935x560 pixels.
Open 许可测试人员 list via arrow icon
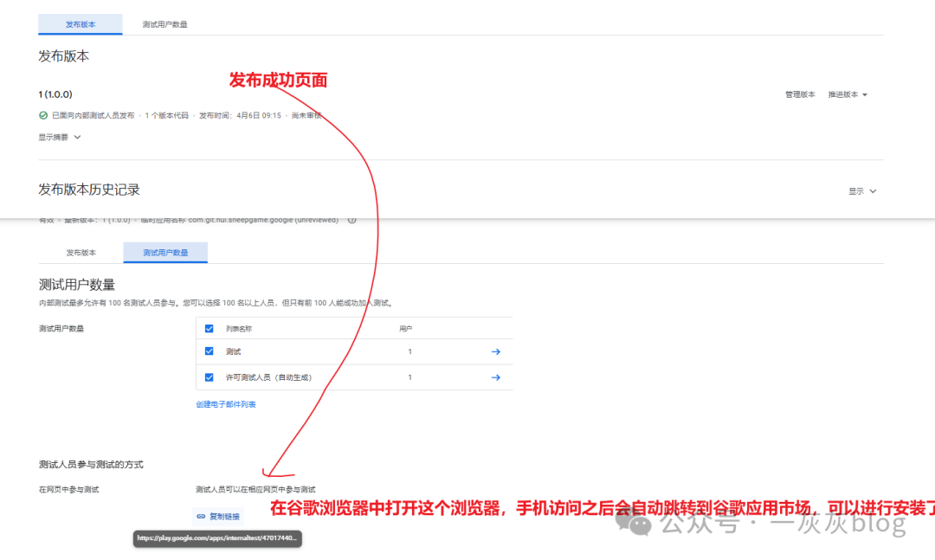(x=496, y=377)
